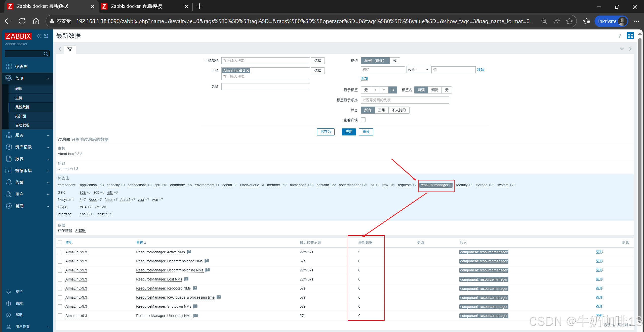Toggle kiosk fullscreen mode icon
The height and width of the screenshot is (332, 644).
pos(630,36)
